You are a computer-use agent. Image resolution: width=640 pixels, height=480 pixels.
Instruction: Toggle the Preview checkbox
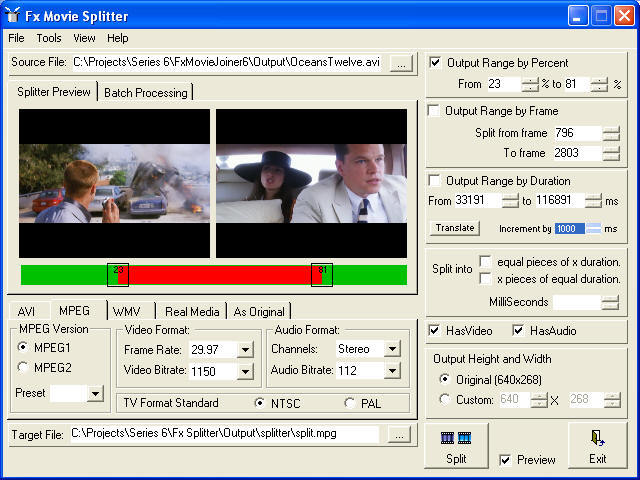(x=506, y=460)
